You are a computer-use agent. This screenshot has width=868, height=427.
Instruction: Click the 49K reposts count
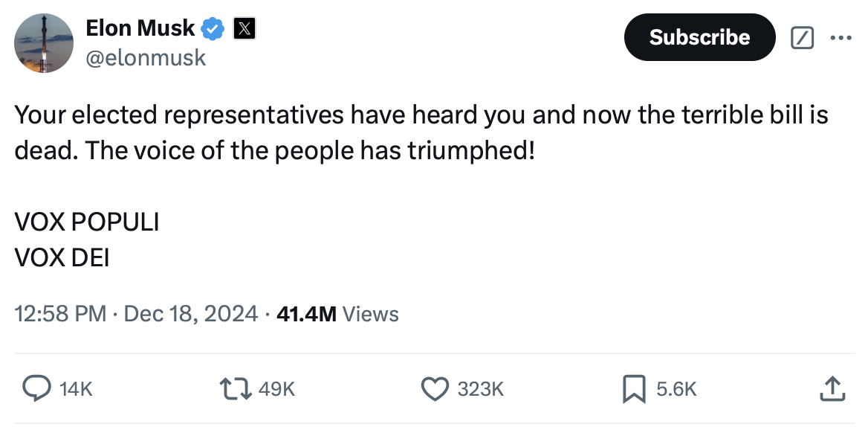(x=277, y=388)
